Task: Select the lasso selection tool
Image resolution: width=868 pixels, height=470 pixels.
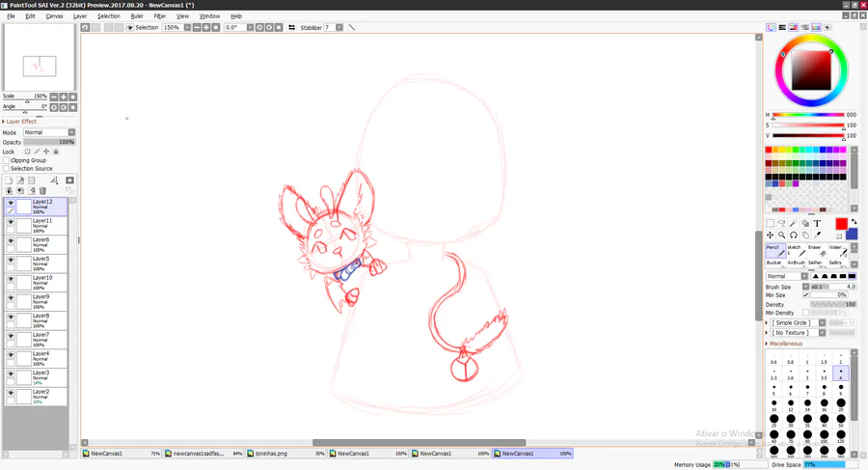Action: point(781,223)
